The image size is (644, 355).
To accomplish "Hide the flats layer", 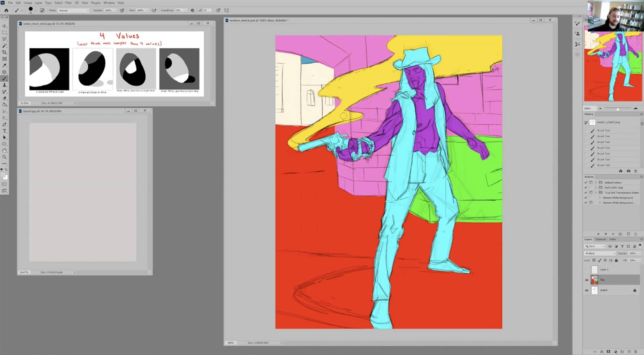I will coord(586,280).
